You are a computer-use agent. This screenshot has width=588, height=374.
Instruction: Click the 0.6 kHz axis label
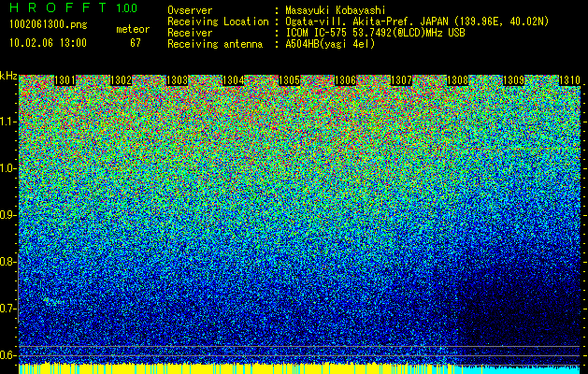tap(7, 355)
